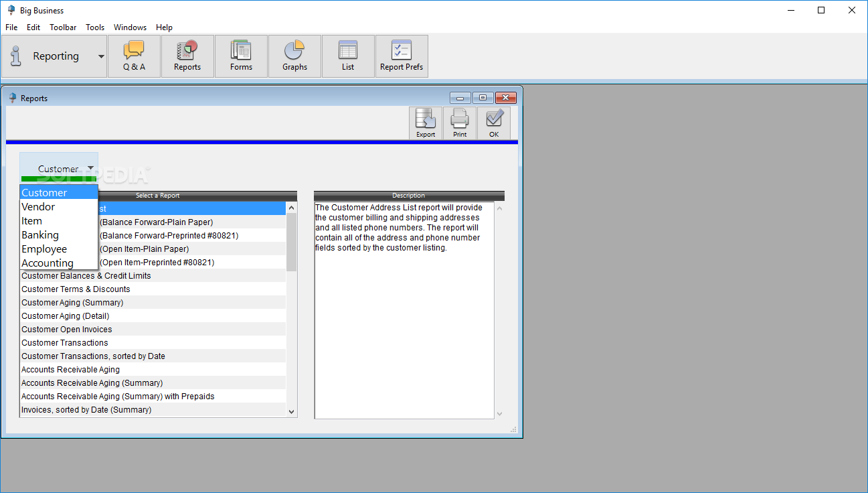This screenshot has height=493, width=868.
Task: Click the Big Business title bar icon
Action: [x=11, y=10]
